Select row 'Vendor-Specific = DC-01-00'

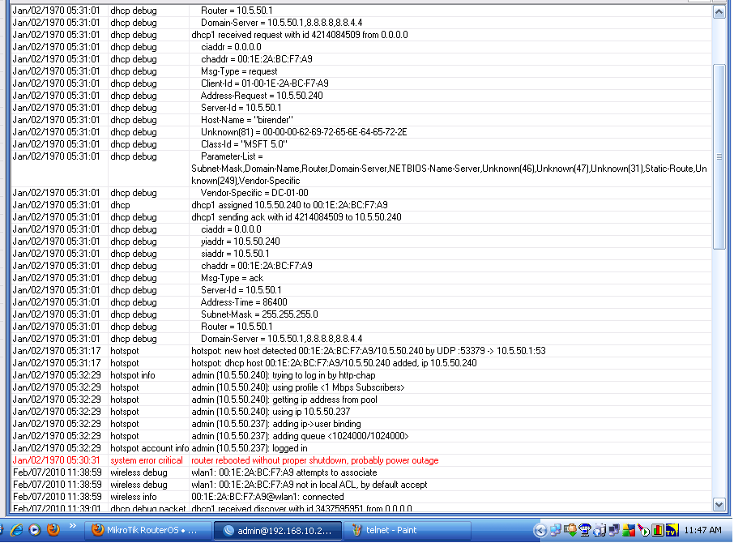361,194
